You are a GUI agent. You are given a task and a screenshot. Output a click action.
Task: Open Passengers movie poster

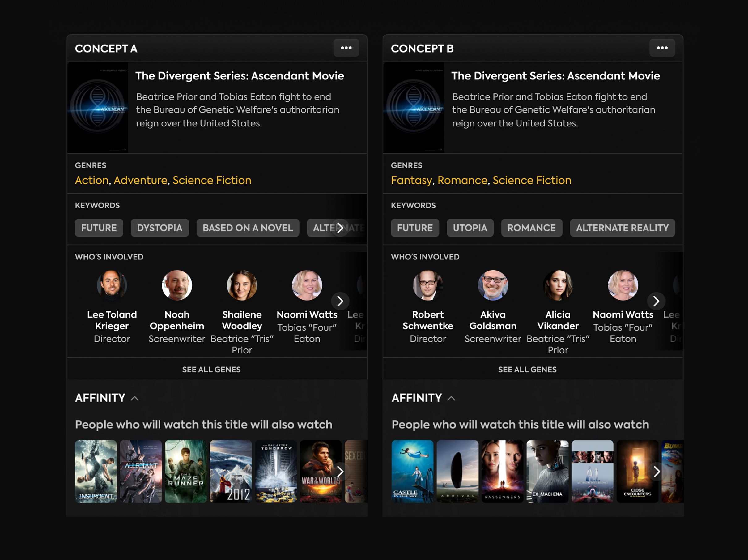(502, 471)
